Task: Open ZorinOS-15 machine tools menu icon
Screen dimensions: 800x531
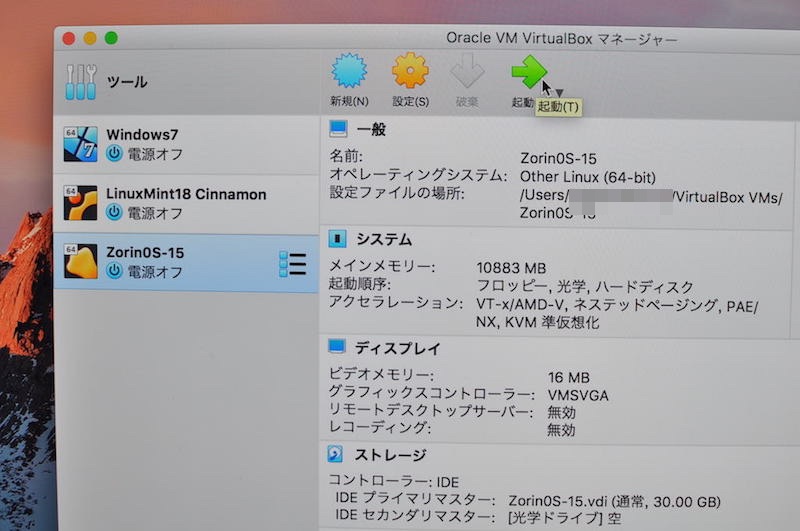Action: (293, 264)
